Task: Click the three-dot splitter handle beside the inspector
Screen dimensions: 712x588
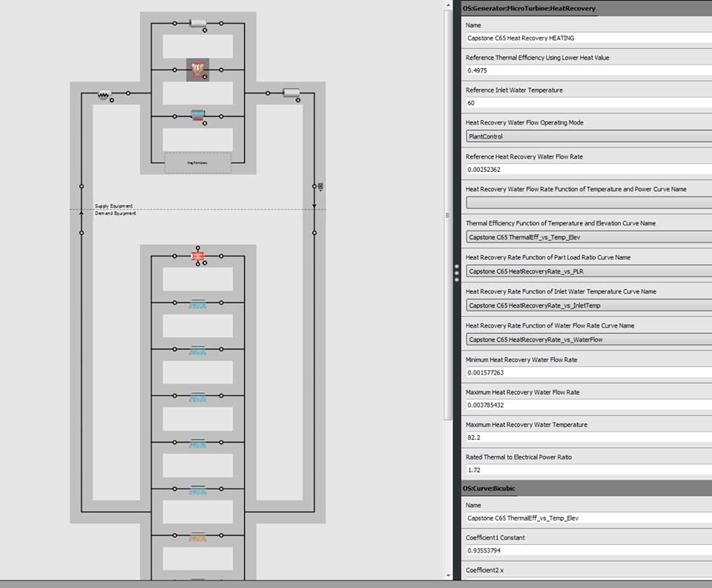Action: (457, 273)
